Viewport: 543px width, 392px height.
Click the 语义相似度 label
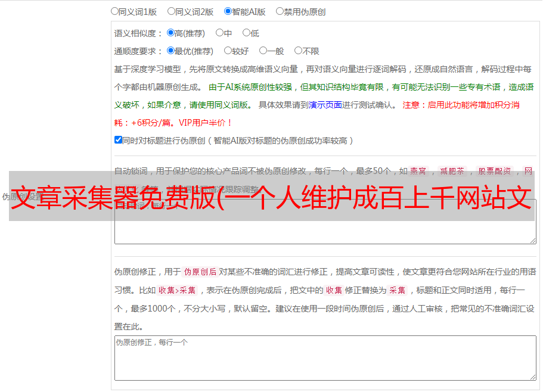pos(138,33)
